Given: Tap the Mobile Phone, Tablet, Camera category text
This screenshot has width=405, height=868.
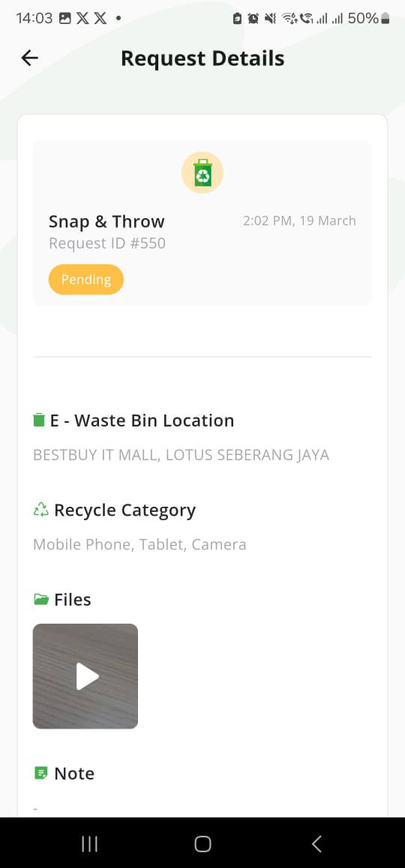Looking at the screenshot, I should [139, 545].
